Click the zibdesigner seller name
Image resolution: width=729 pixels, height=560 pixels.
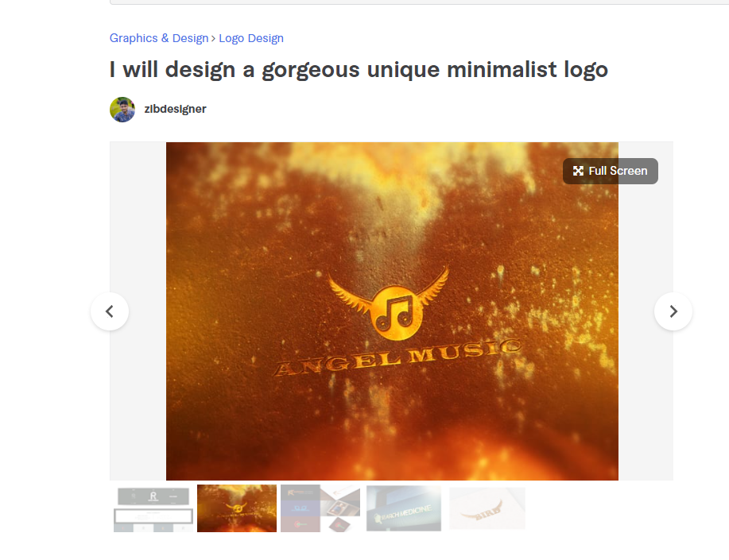point(175,109)
